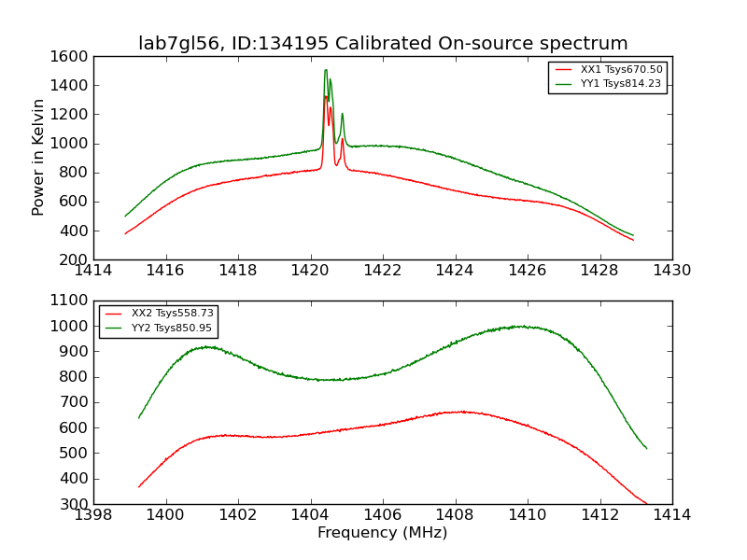
Task: Click the '1398' frequency tick label
Action: tap(93, 515)
